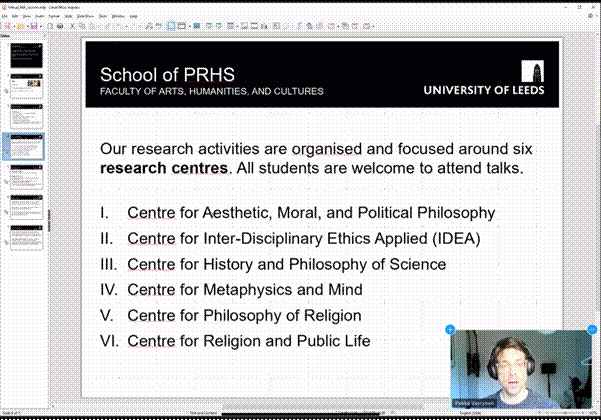Select the second slide thumbnail with photo

click(x=26, y=86)
